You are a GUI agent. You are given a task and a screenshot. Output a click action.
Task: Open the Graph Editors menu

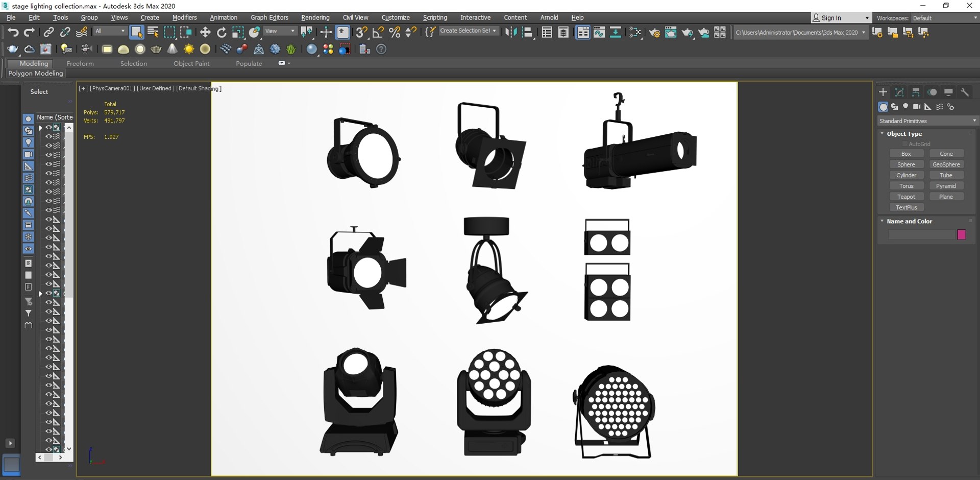click(269, 17)
